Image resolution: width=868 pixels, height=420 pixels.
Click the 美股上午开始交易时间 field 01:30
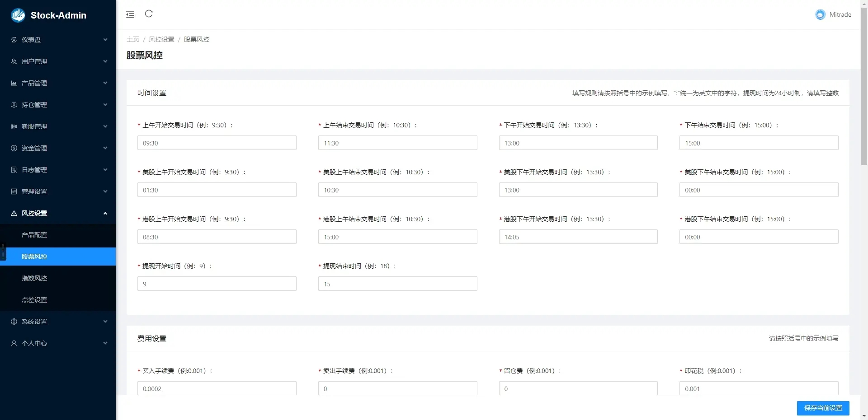click(x=217, y=190)
